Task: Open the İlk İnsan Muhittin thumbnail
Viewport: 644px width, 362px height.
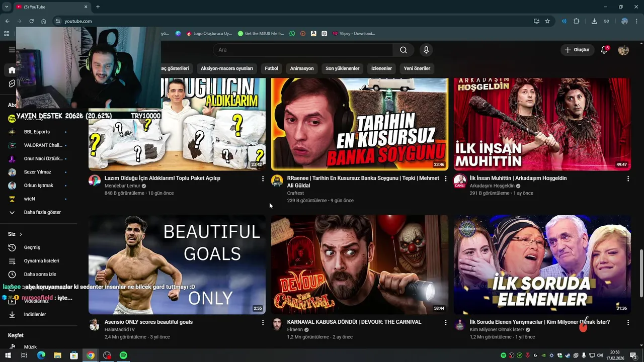Action: point(542,124)
